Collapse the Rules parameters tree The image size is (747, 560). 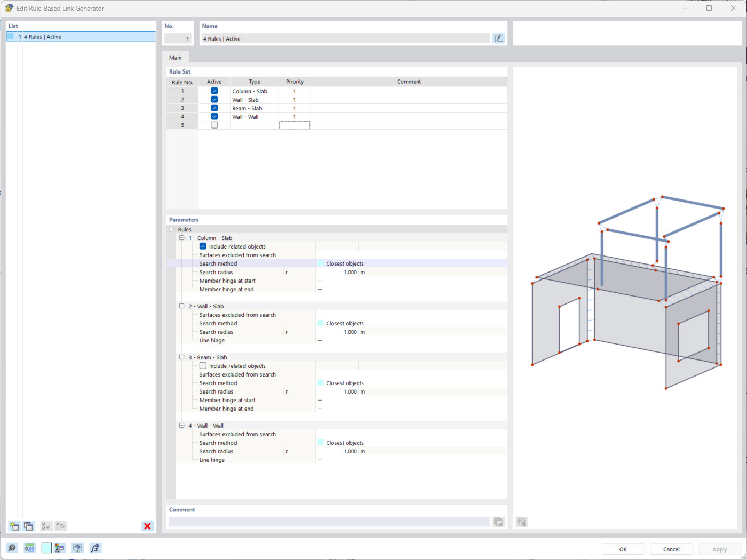click(171, 229)
